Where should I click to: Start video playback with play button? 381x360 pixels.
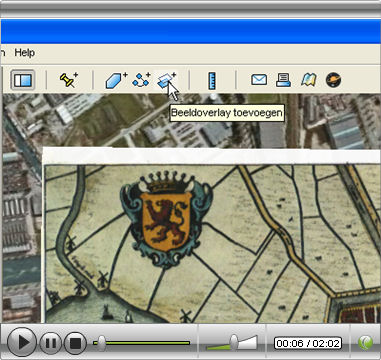click(x=21, y=342)
